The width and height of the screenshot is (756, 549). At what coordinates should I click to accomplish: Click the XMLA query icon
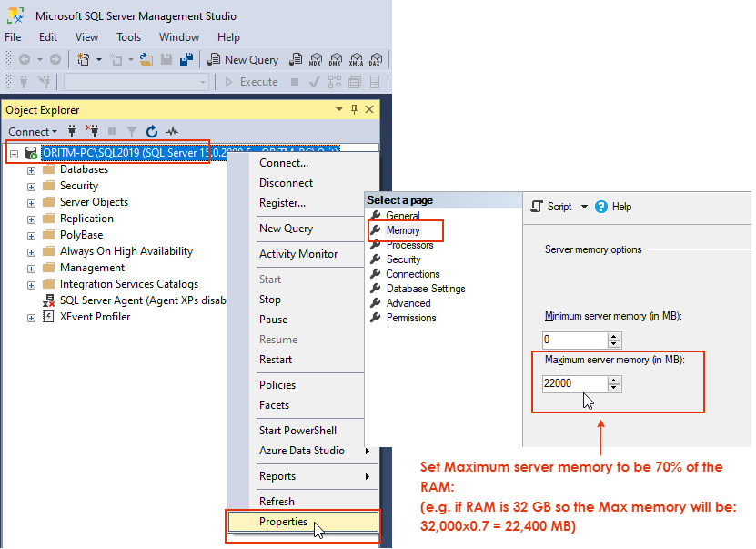(x=356, y=59)
